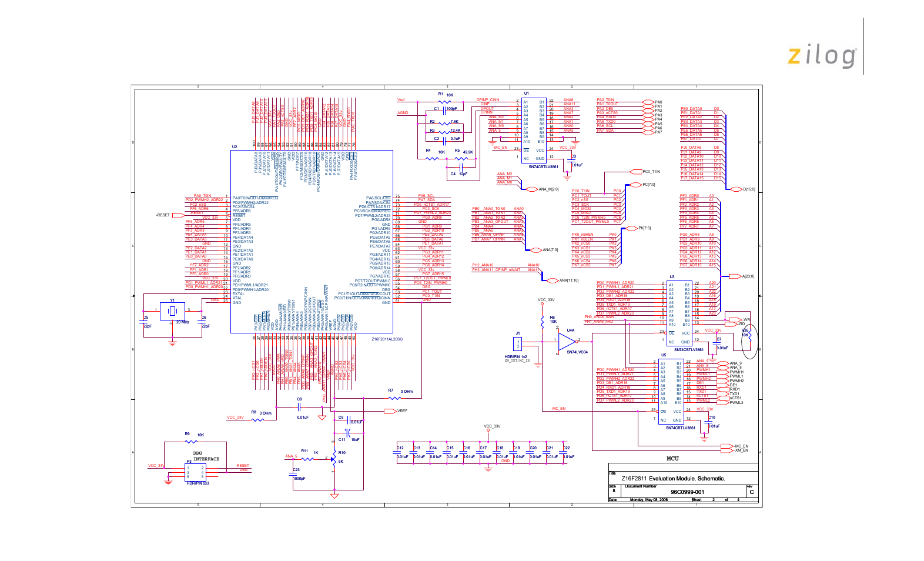Click the VREF output port symbol
Screen dimensions: 924x561
pyautogui.click(x=391, y=411)
